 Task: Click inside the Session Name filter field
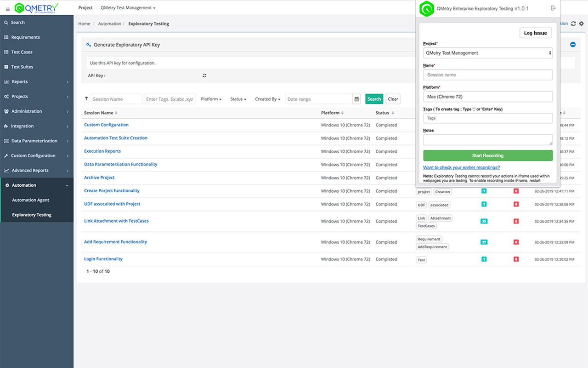pos(116,98)
